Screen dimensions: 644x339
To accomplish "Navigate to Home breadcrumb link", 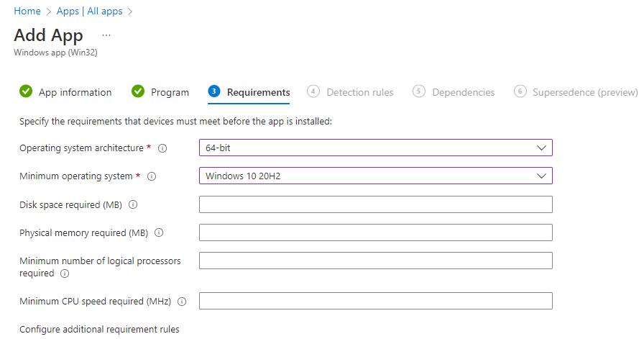I will tap(27, 12).
